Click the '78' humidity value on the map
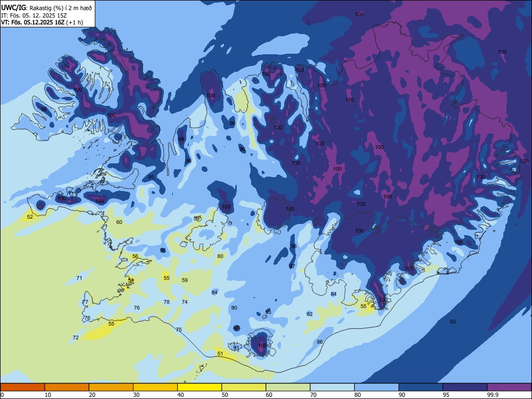This screenshot has width=532, height=399. (x=167, y=302)
